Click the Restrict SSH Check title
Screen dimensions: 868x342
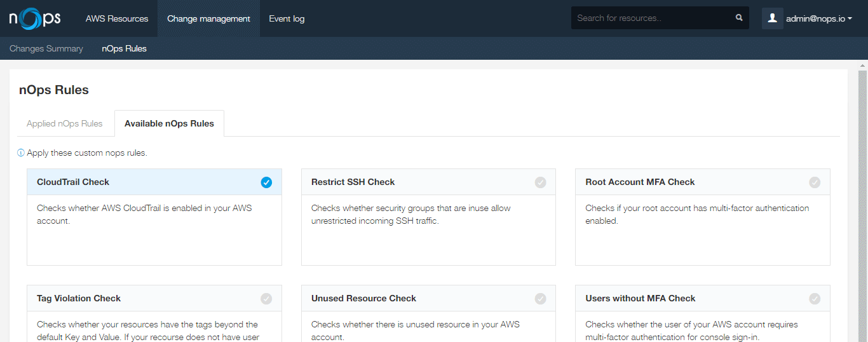click(353, 182)
